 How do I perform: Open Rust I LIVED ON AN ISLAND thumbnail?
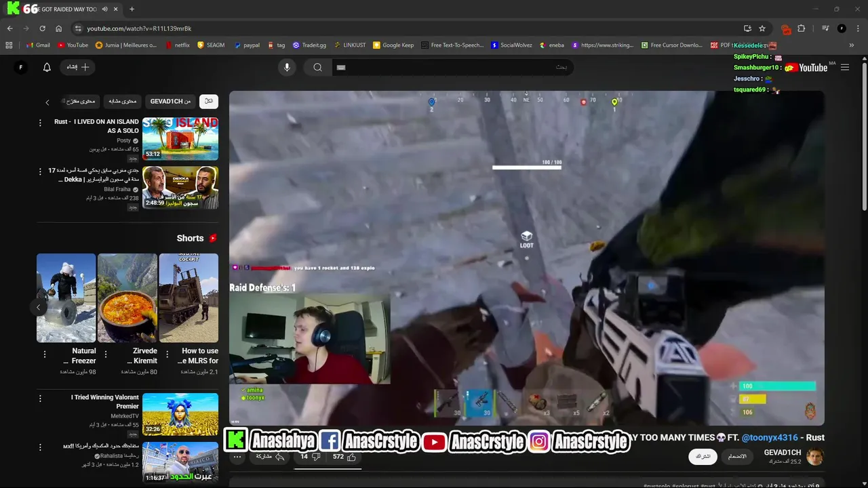(180, 139)
